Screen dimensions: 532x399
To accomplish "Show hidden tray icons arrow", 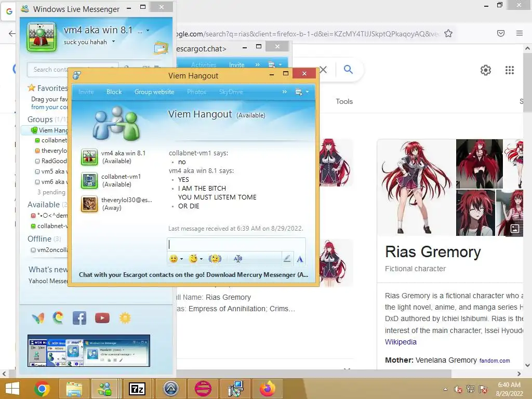I will [445, 389].
